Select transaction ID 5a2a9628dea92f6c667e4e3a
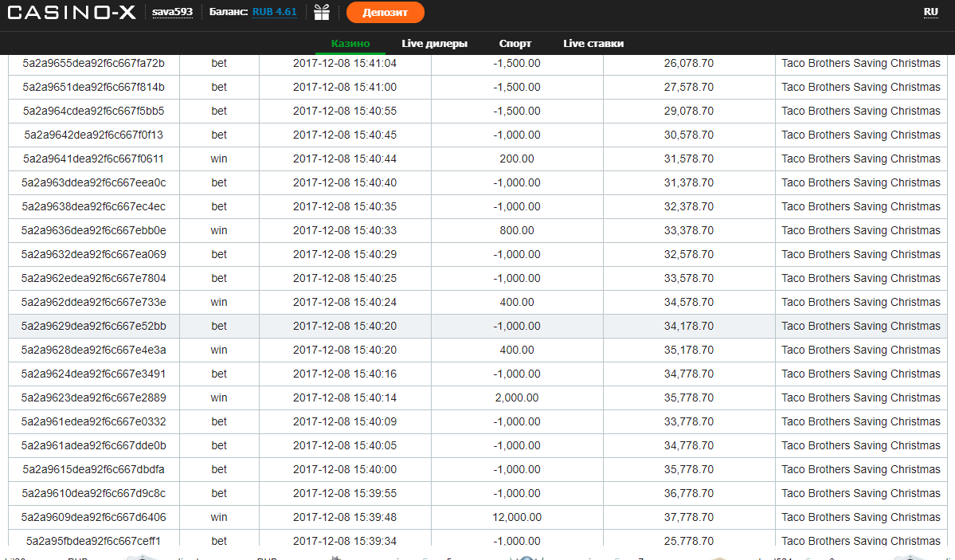The image size is (955, 560). [x=94, y=350]
